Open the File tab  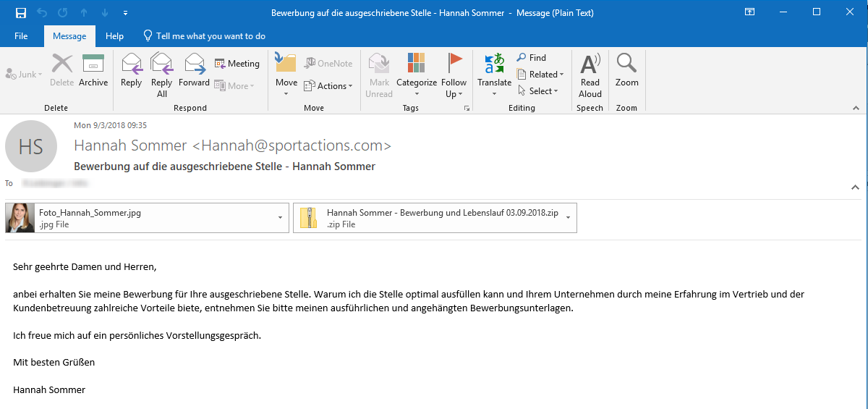(x=21, y=36)
